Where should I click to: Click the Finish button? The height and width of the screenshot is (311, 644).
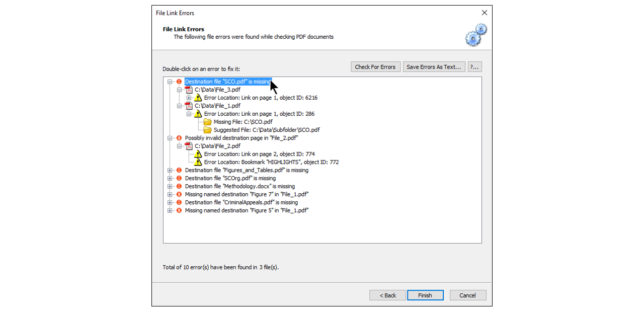click(x=425, y=295)
